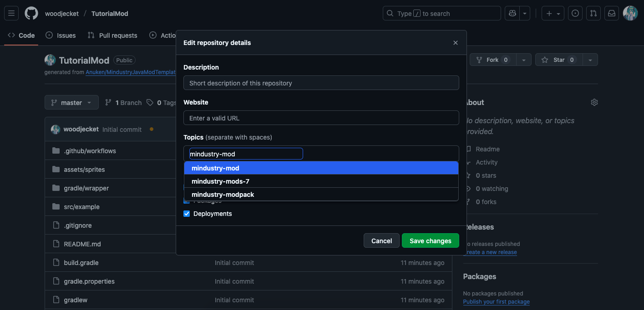The width and height of the screenshot is (644, 310).
Task: Open the Star button dropdown arrow
Action: [x=590, y=60]
